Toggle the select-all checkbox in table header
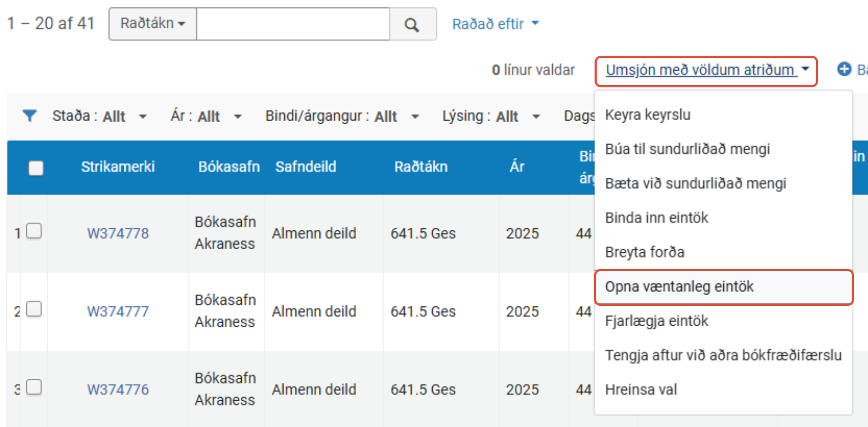The image size is (868, 427). pyautogui.click(x=36, y=168)
